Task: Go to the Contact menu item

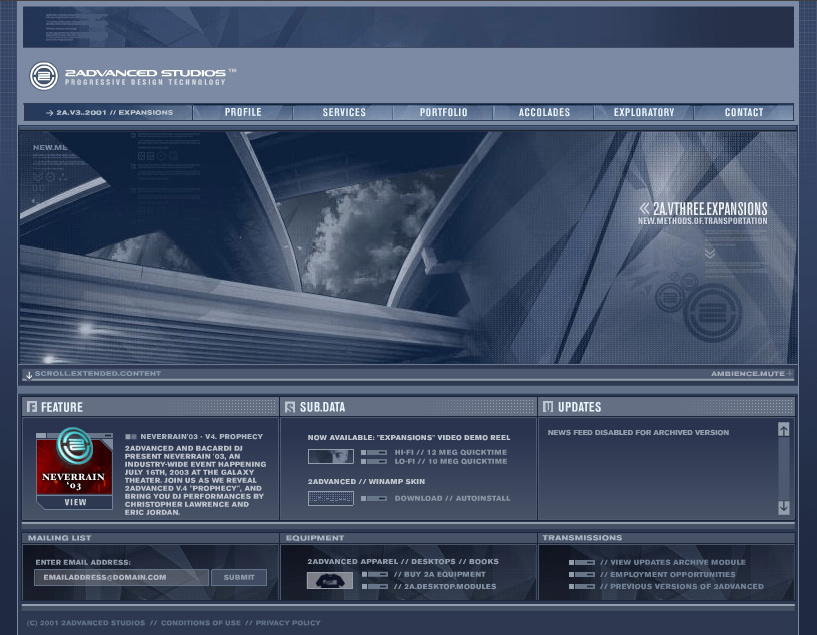Action: 743,113
